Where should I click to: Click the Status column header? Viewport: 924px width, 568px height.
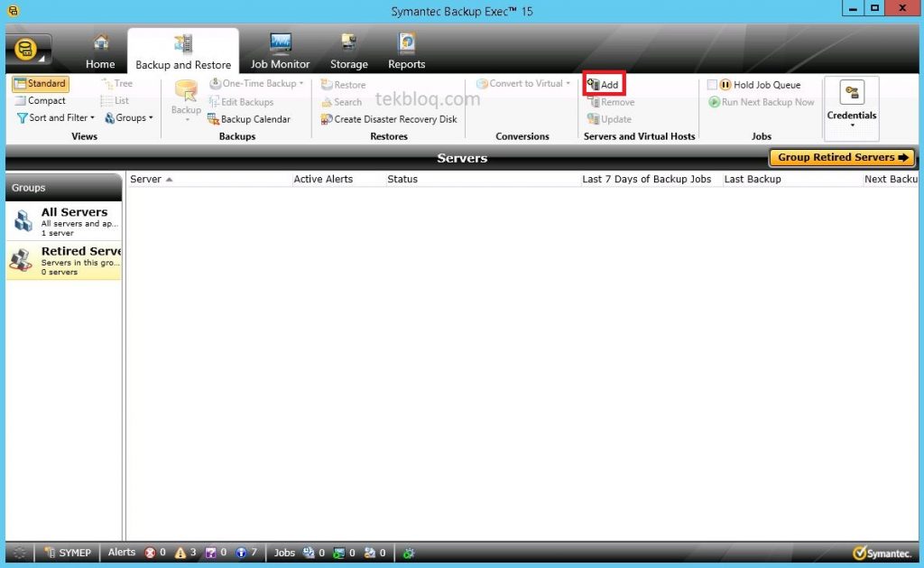tap(402, 180)
